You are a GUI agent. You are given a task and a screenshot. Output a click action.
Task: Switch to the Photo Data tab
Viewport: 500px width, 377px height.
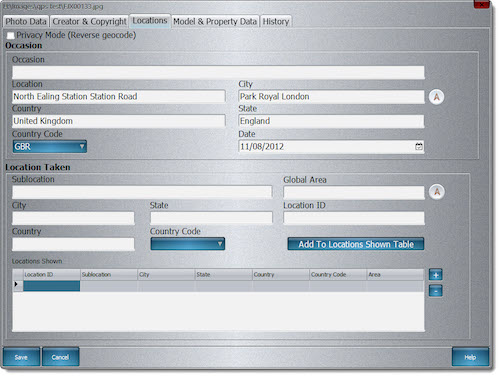[26, 22]
